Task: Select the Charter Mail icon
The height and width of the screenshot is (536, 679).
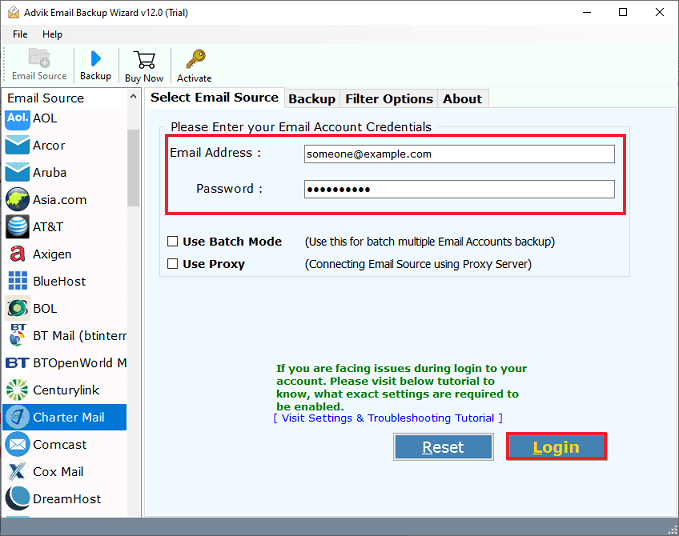Action: [x=17, y=417]
